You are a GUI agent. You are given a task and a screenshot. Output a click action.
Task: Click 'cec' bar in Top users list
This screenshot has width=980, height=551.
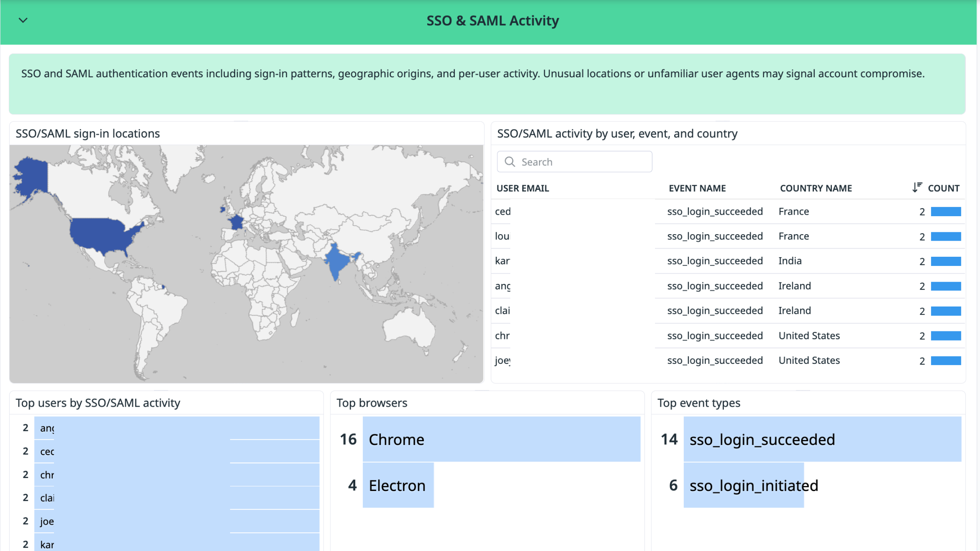(x=177, y=452)
